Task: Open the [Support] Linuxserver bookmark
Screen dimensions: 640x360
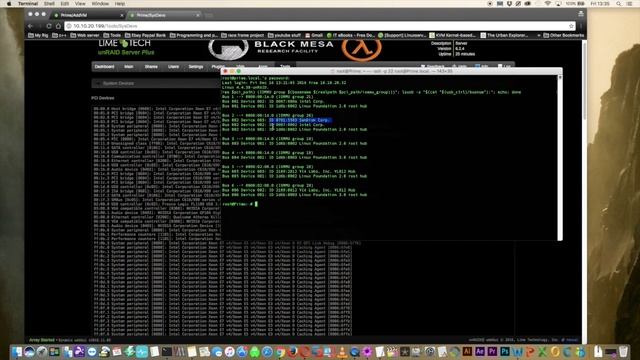Action: pos(402,36)
